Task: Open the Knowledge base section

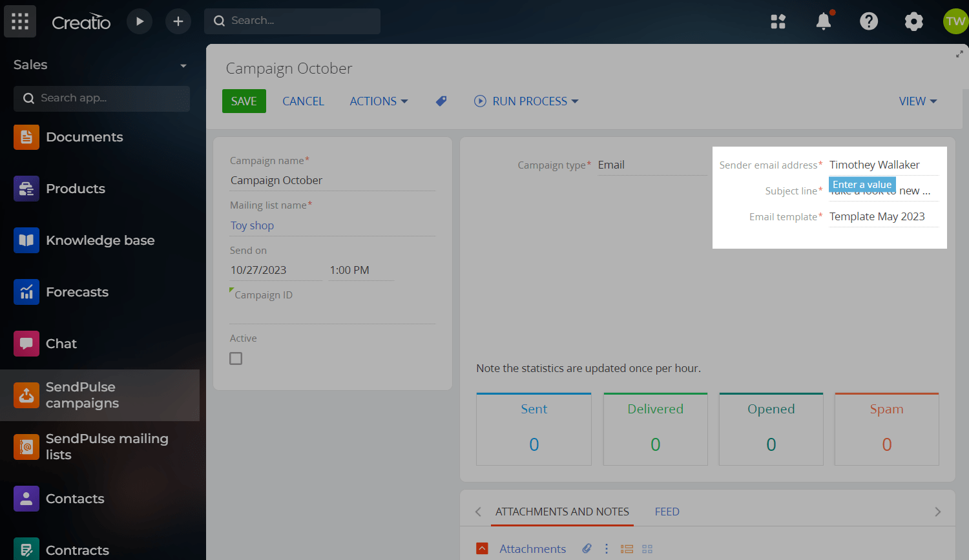Action: tap(100, 240)
